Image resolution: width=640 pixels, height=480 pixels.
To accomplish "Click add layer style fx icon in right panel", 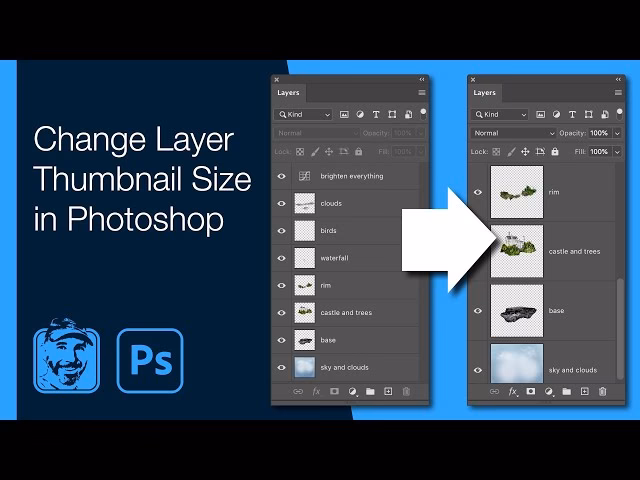I will tap(513, 392).
